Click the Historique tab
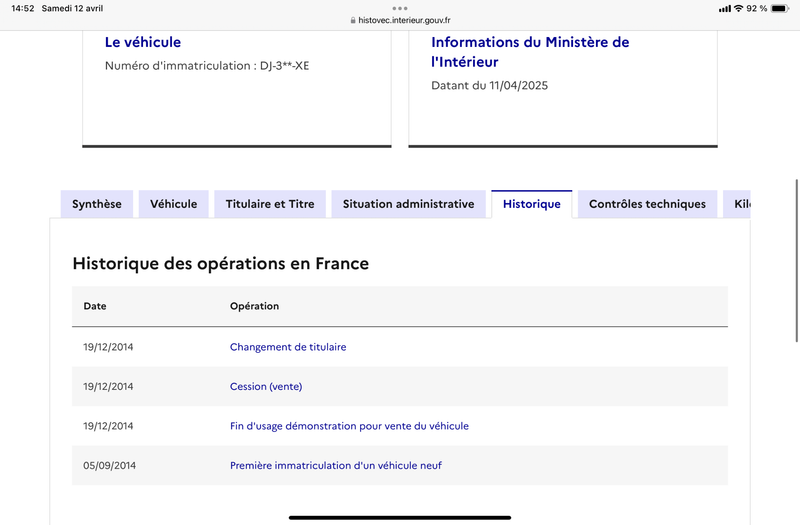 pyautogui.click(x=532, y=204)
